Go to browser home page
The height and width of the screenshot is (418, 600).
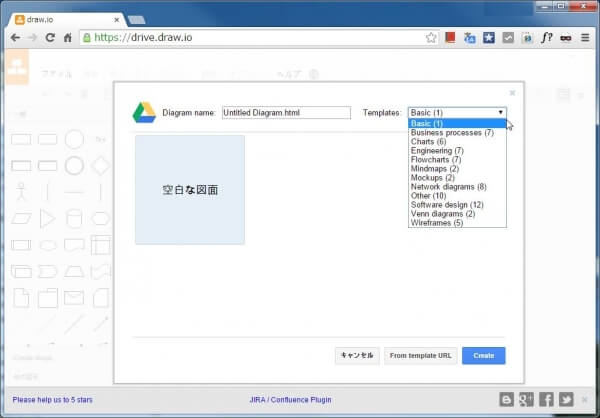tap(67, 38)
